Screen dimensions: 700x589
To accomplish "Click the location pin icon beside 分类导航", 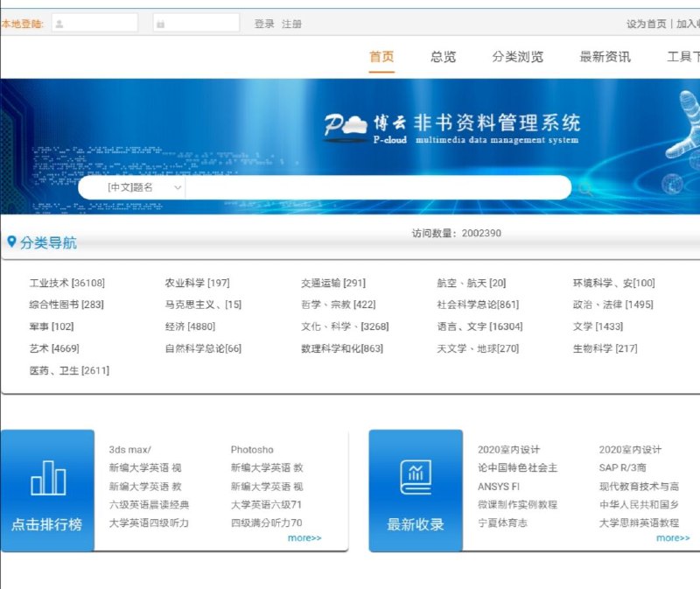I will pyautogui.click(x=11, y=242).
